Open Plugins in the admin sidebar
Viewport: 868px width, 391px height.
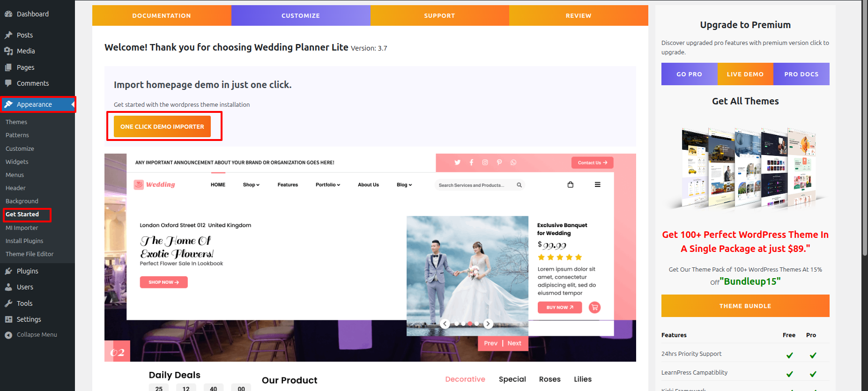pos(27,271)
